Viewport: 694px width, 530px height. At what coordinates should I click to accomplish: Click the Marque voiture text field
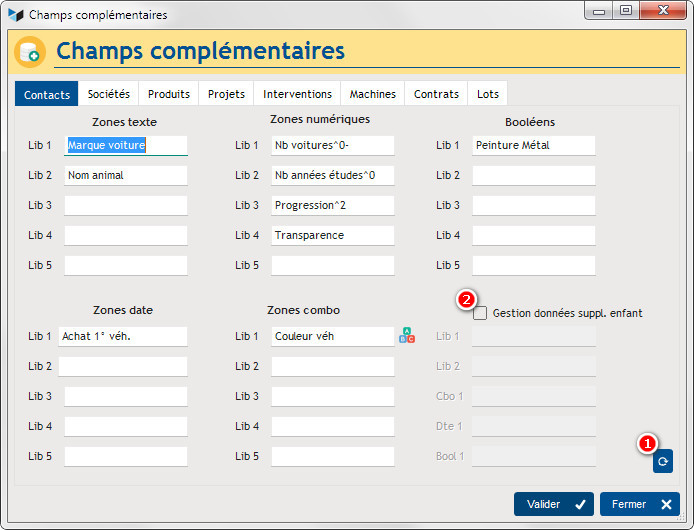(126, 145)
